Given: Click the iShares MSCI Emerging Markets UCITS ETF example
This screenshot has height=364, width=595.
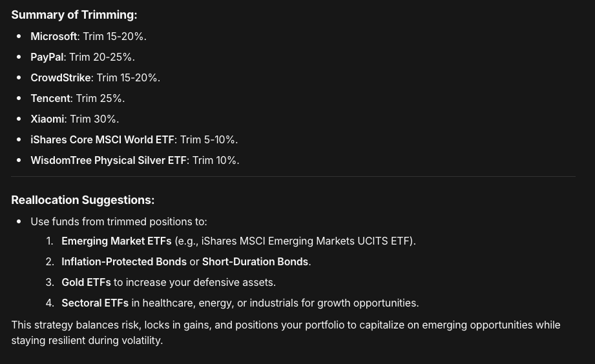Looking at the screenshot, I should pos(305,241).
